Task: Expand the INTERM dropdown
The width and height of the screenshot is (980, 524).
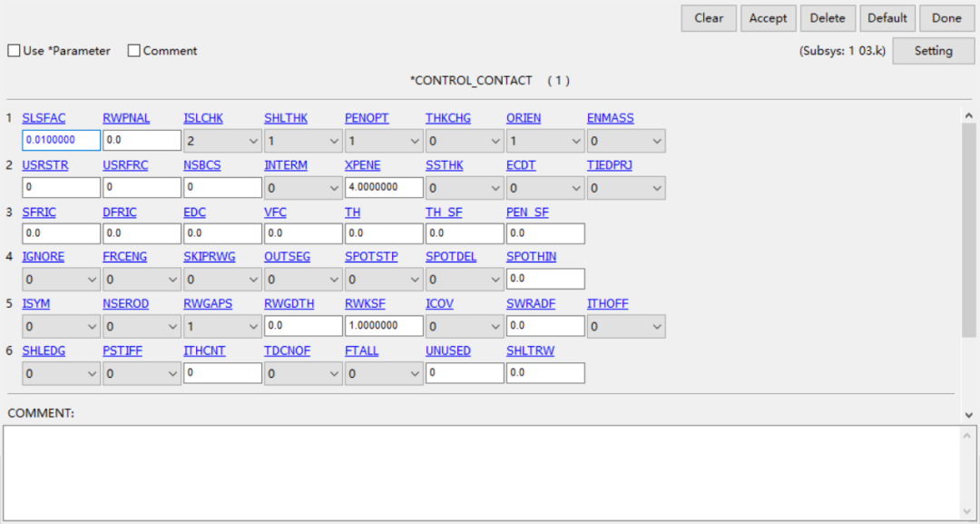Action: click(303, 188)
